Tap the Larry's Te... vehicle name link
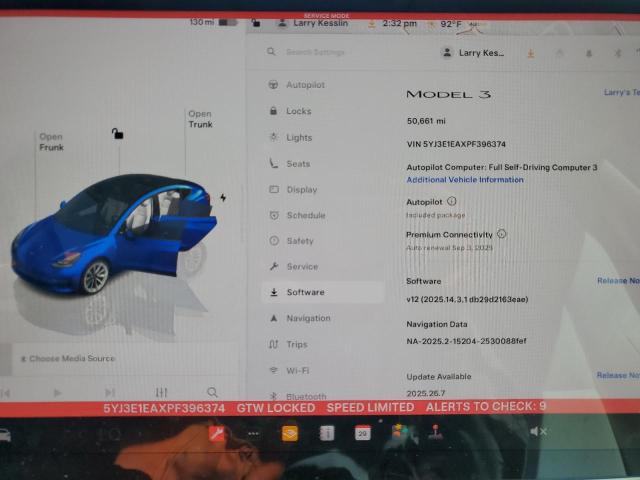640x480 pixels. pyautogui.click(x=622, y=92)
